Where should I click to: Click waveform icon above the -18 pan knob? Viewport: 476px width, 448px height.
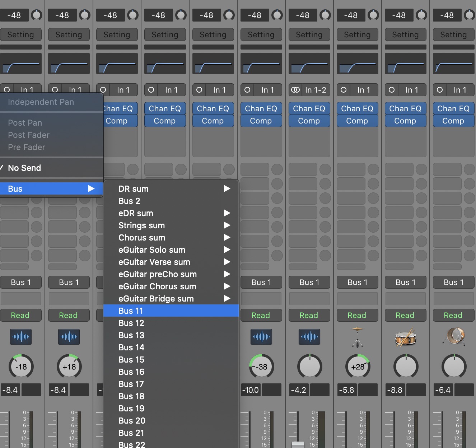(21, 337)
